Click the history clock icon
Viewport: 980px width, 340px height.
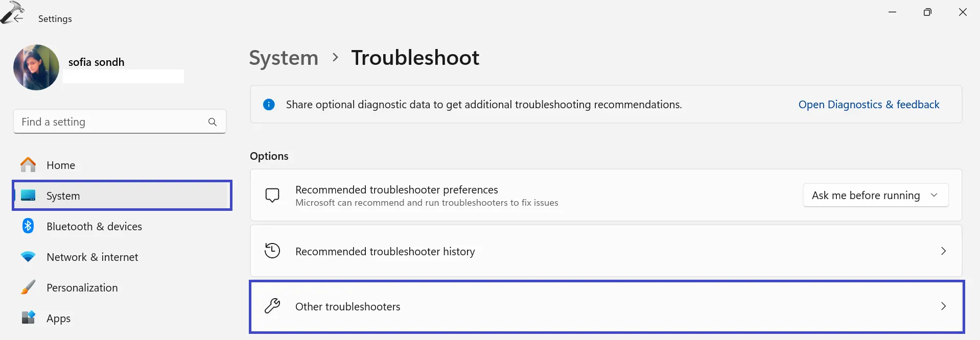click(x=272, y=251)
